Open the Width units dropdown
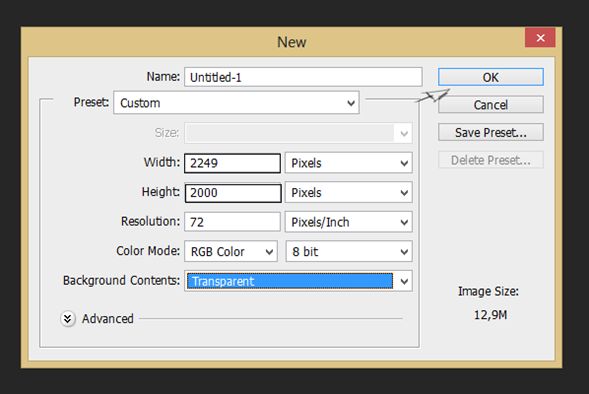This screenshot has height=394, width=589. 349,163
